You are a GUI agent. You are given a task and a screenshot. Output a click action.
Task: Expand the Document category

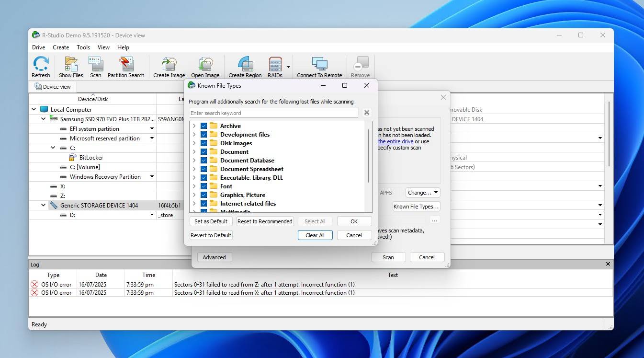coord(194,151)
